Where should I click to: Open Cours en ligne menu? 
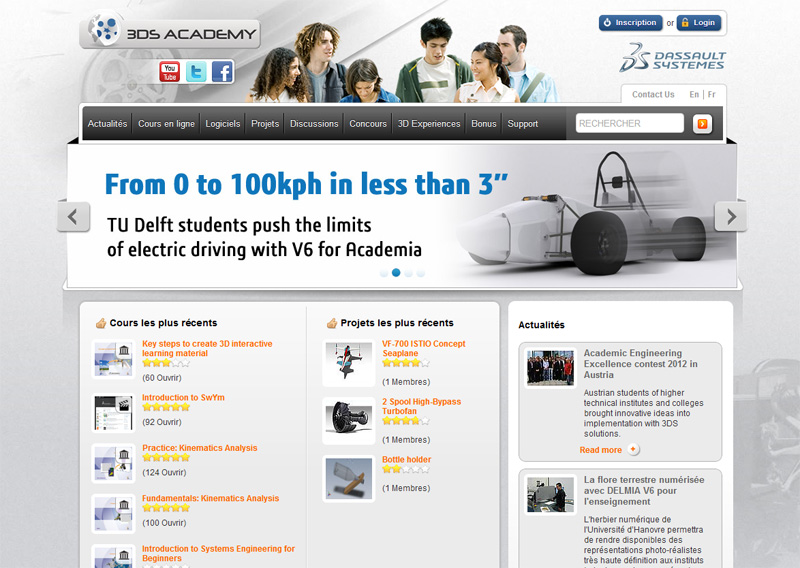click(x=166, y=124)
